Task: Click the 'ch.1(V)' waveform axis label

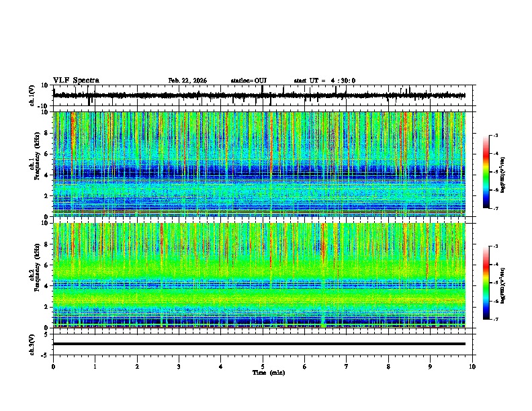Action: point(32,95)
